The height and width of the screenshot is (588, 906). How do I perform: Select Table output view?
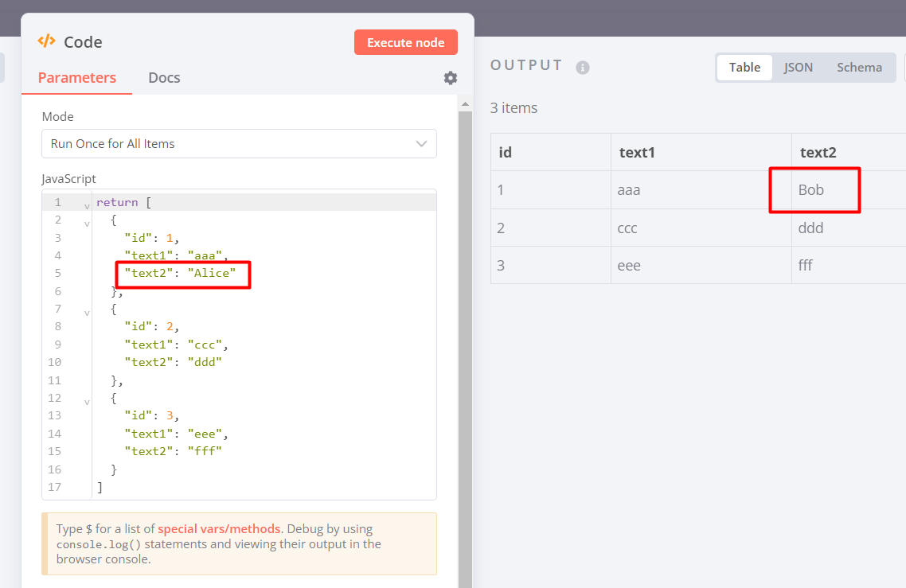click(744, 68)
